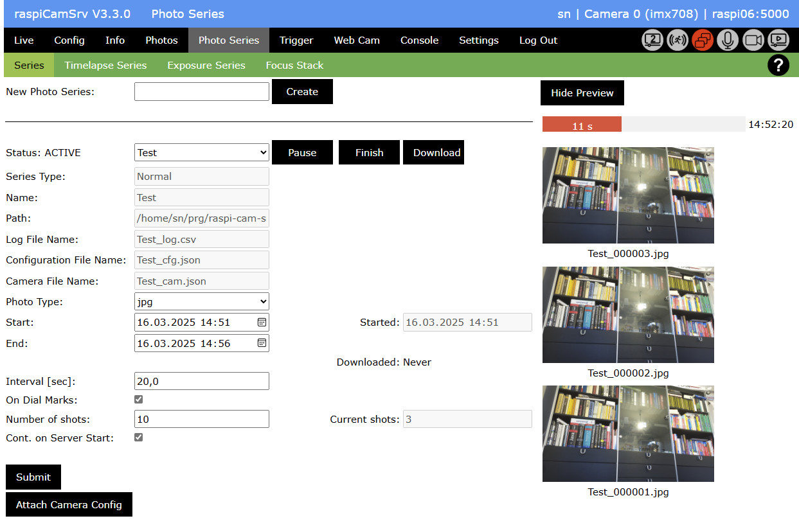Image resolution: width=799 pixels, height=532 pixels.
Task: Open the Start date calendar picker
Action: (262, 322)
